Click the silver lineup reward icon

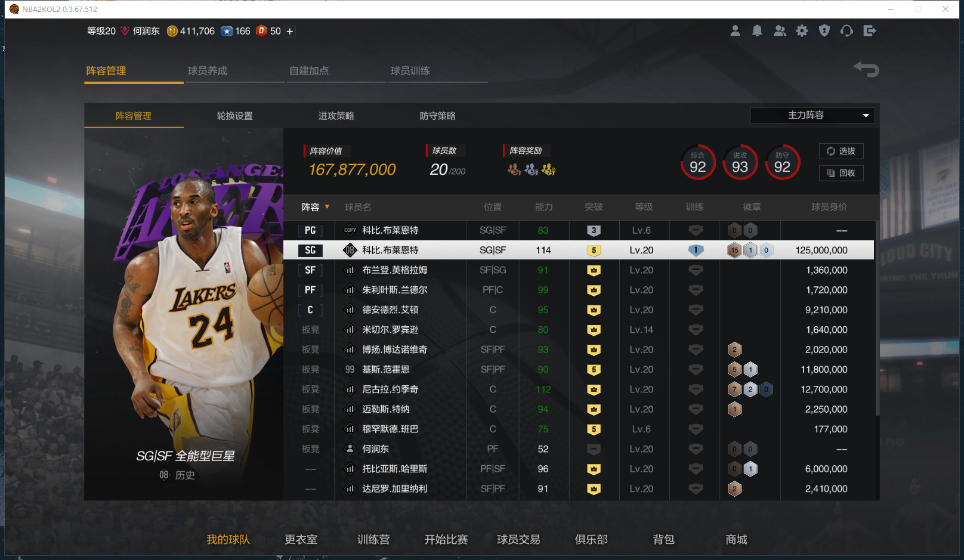(531, 170)
